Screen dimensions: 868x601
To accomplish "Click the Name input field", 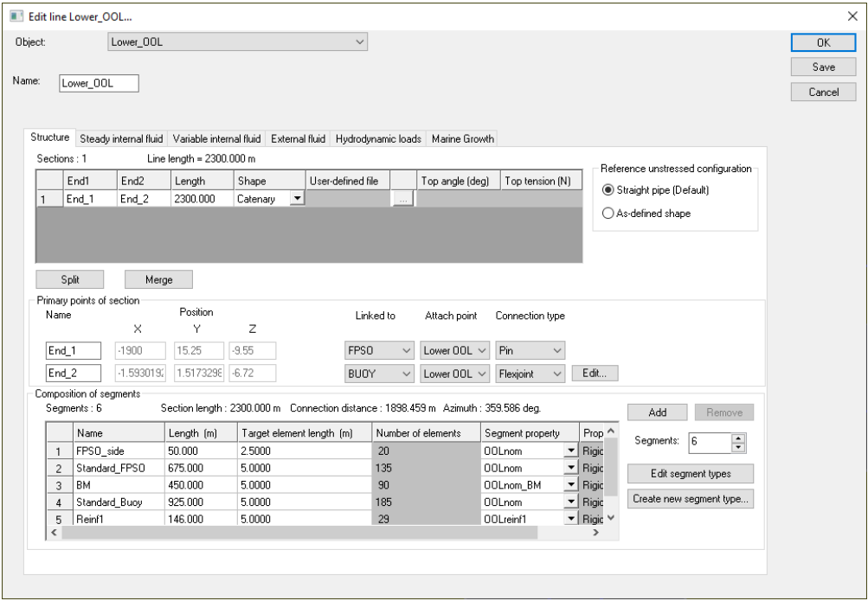I will 99,84.
